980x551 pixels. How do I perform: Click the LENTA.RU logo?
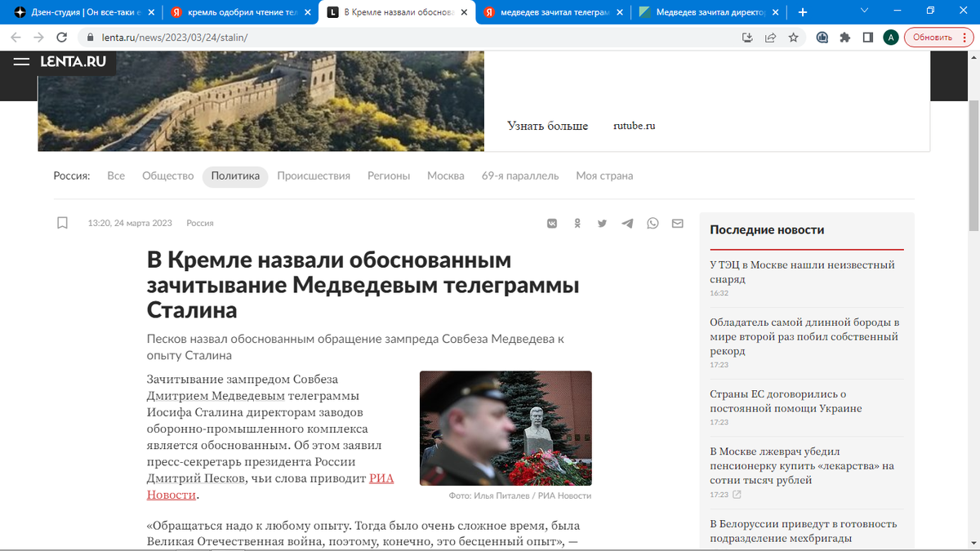coord(73,62)
